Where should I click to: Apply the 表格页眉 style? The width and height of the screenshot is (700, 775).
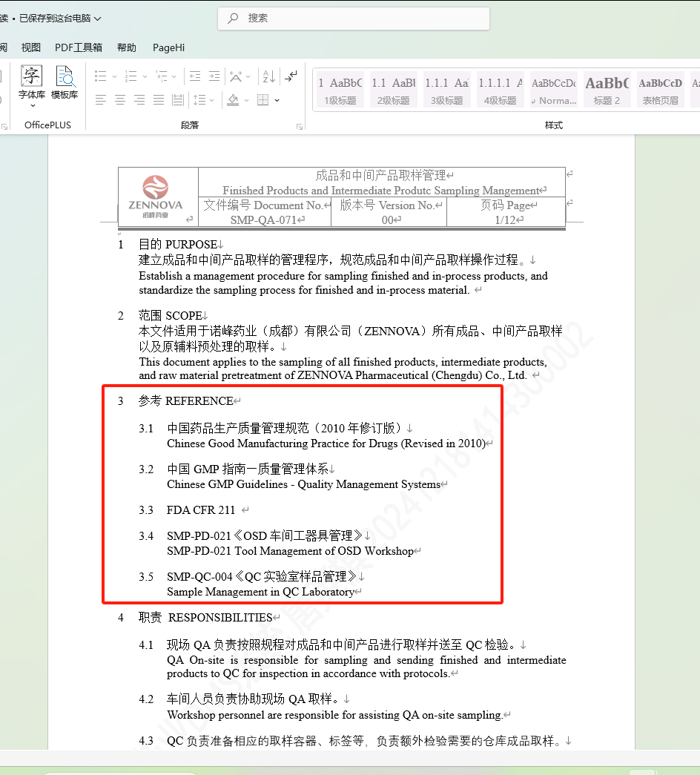pos(660,90)
